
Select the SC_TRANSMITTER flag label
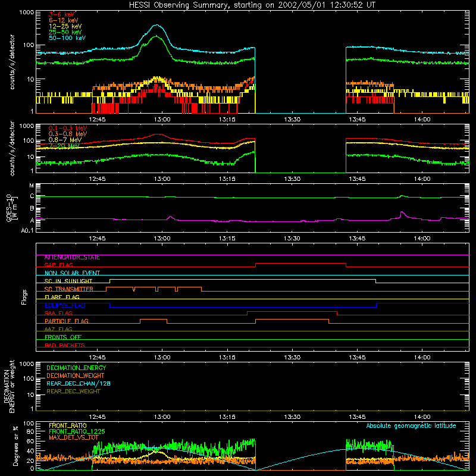[x=69, y=289]
